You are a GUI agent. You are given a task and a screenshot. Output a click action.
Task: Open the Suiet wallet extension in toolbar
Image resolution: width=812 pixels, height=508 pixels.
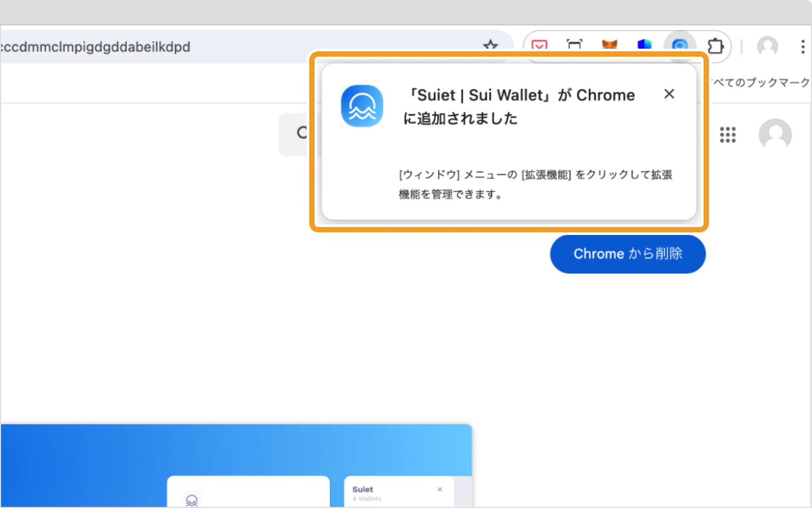point(680,46)
